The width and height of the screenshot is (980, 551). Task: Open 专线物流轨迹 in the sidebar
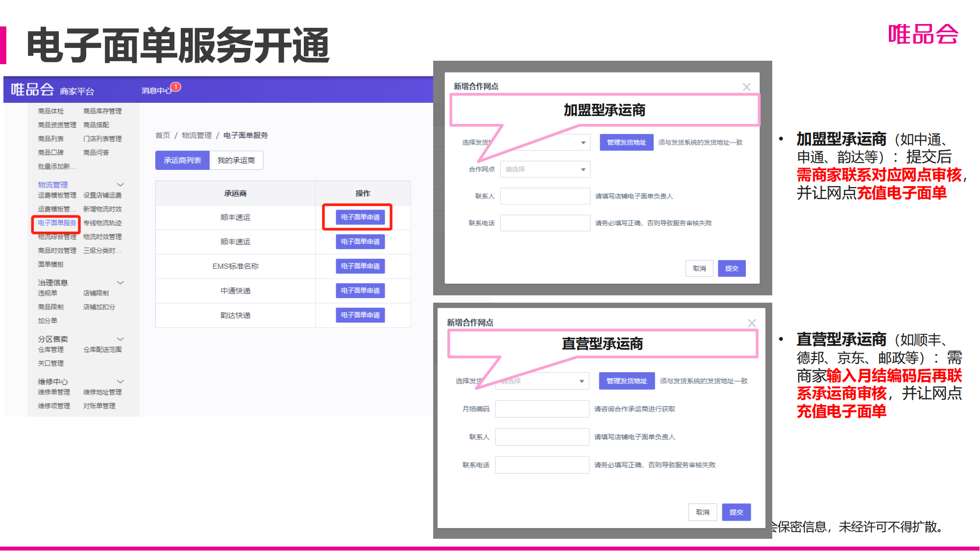coord(102,223)
